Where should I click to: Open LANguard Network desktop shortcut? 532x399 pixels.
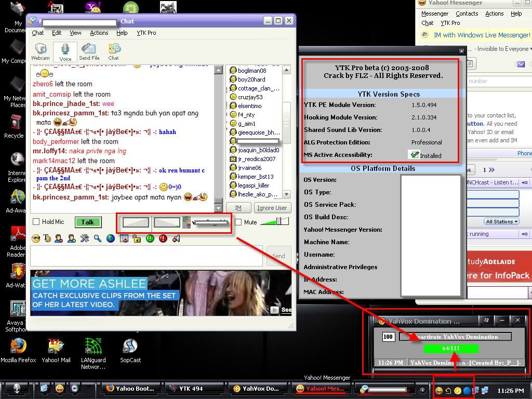(94, 353)
